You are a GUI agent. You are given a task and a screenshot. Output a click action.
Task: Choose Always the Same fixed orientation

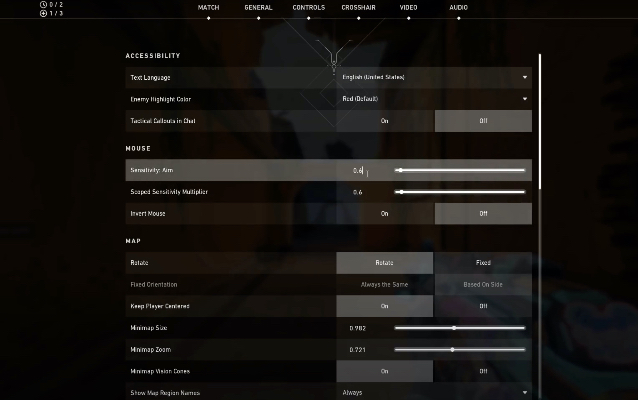[x=385, y=284]
